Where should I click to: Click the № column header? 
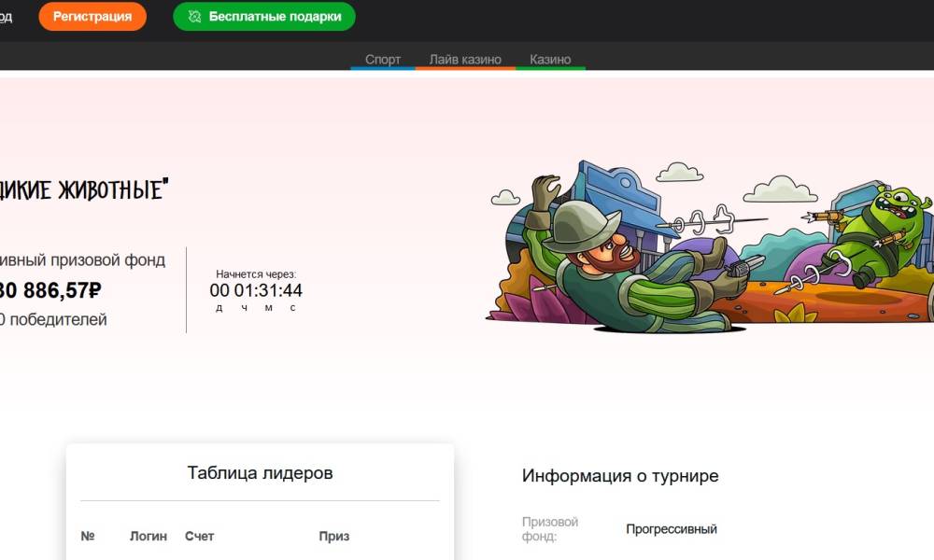pyautogui.click(x=88, y=536)
